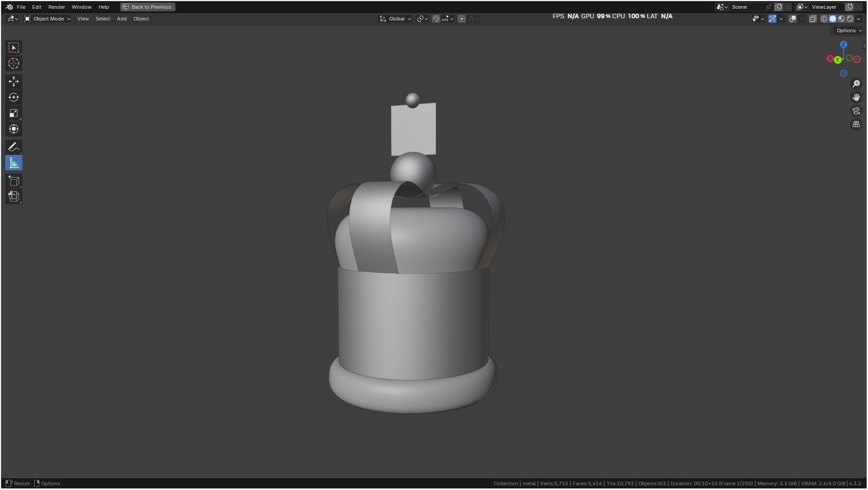Viewport: 868px width, 490px height.
Task: Activate the Annotate pencil tool
Action: coord(14,147)
